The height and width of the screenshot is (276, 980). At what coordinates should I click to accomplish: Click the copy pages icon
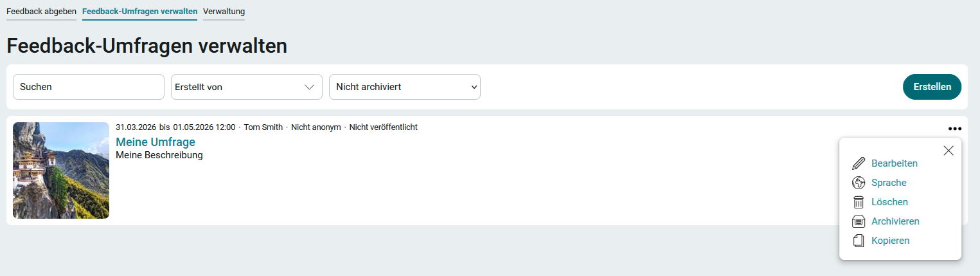859,241
